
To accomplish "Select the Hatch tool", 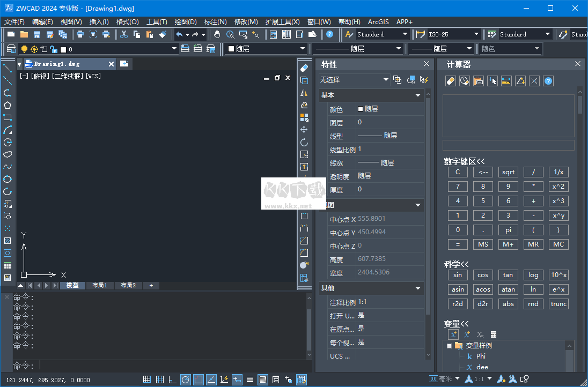I will coord(6,241).
